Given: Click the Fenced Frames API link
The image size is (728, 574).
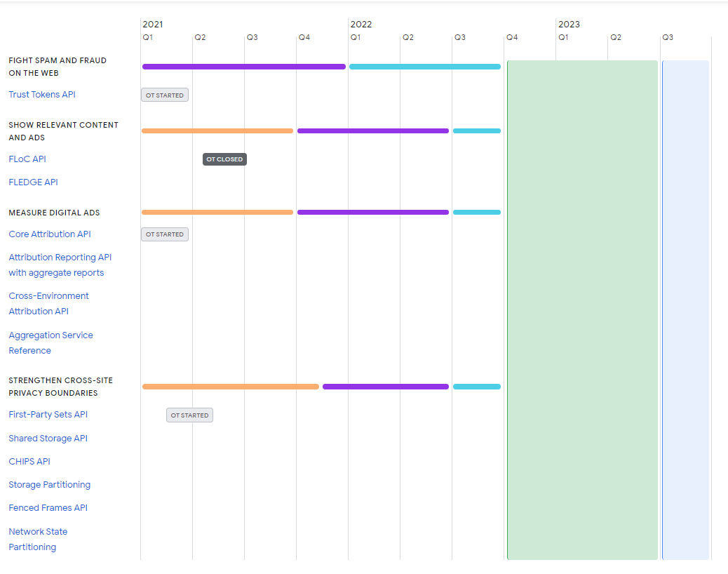Looking at the screenshot, I should [48, 508].
